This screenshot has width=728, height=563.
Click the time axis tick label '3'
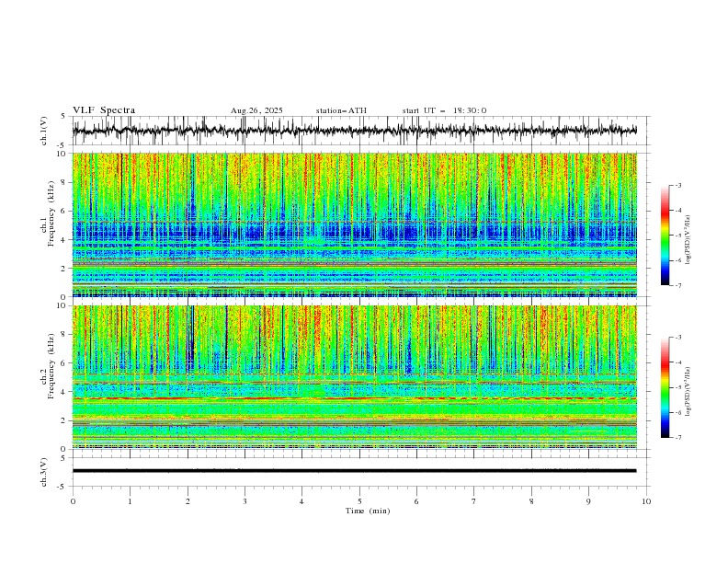point(245,501)
